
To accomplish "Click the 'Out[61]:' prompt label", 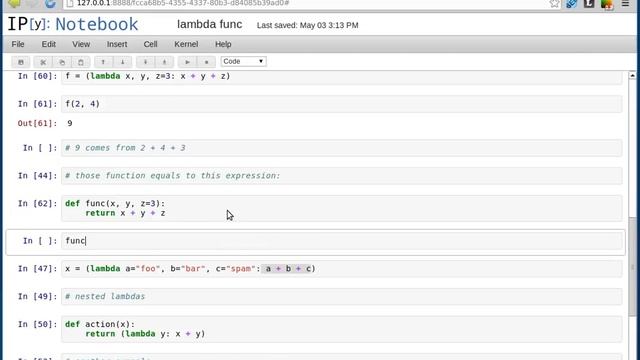I will coord(37,123).
